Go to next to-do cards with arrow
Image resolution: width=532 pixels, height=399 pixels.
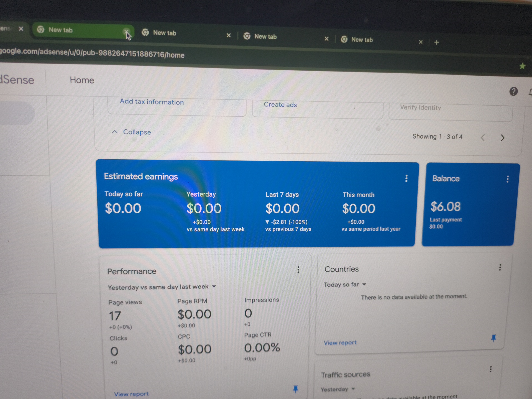[502, 138]
